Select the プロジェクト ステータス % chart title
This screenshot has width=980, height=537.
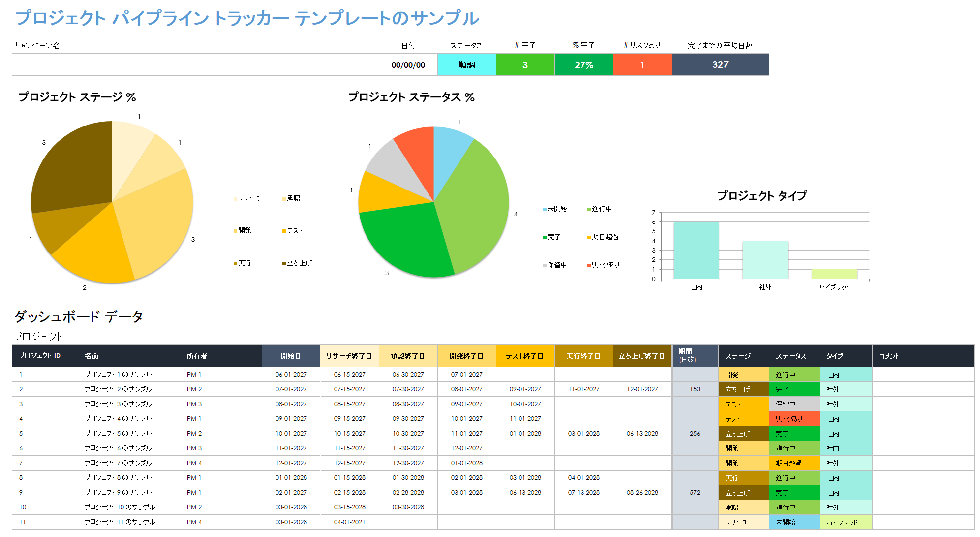click(411, 97)
